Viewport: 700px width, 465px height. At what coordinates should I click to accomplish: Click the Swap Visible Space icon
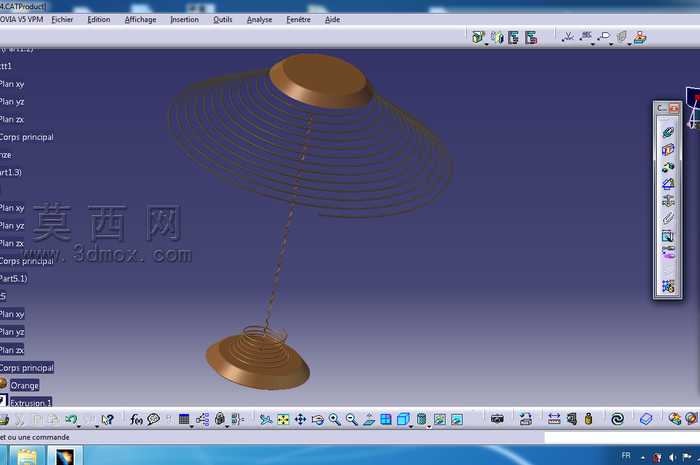[x=457, y=419]
